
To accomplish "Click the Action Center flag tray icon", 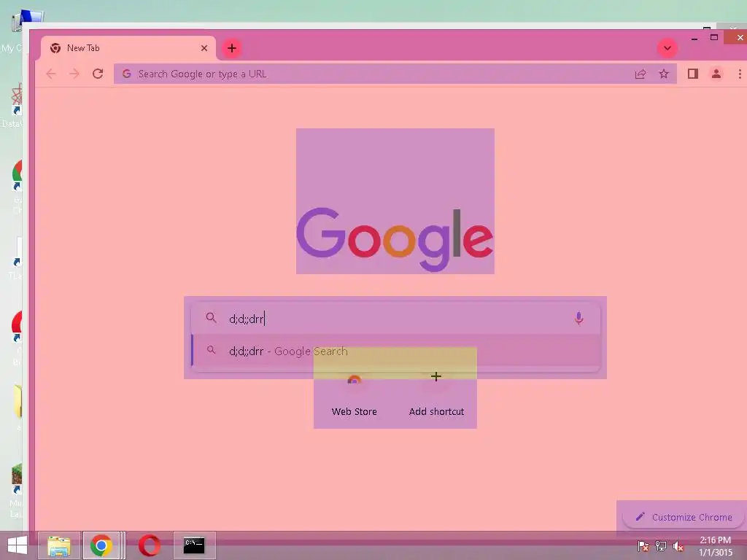I will [643, 545].
